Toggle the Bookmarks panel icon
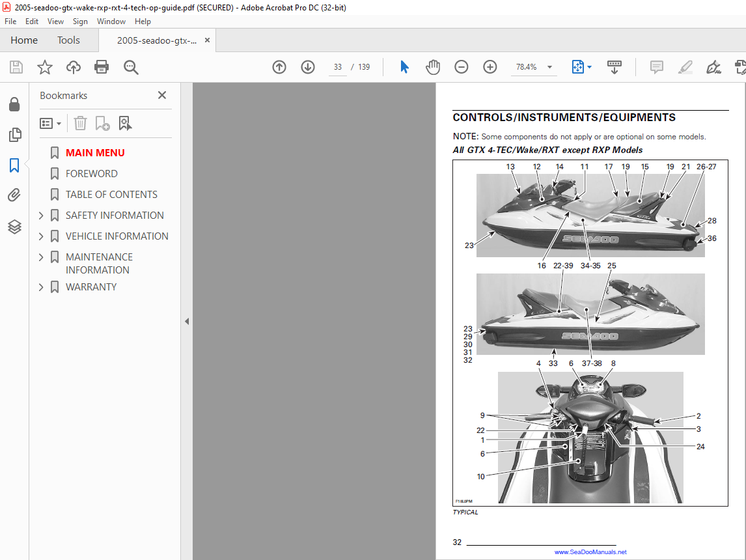 point(14,165)
